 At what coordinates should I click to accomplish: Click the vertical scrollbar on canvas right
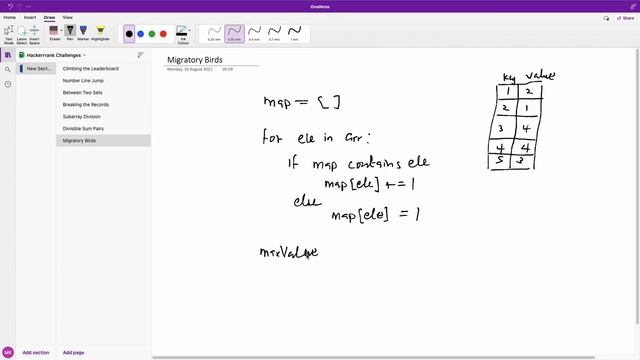(x=638, y=186)
